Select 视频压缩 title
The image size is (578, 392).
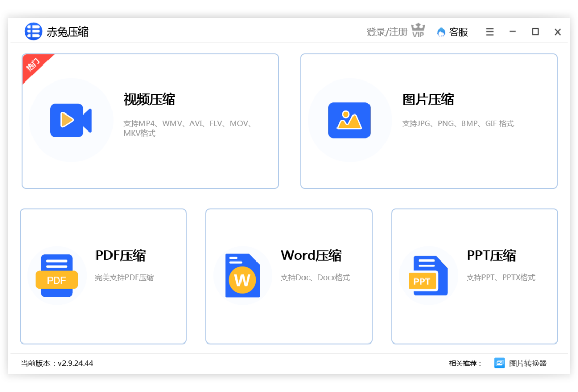tap(149, 100)
